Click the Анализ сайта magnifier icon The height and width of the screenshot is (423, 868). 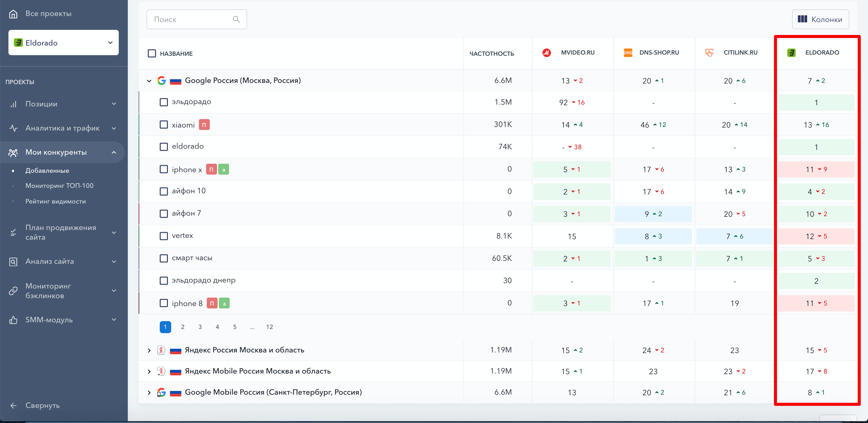pos(13,262)
